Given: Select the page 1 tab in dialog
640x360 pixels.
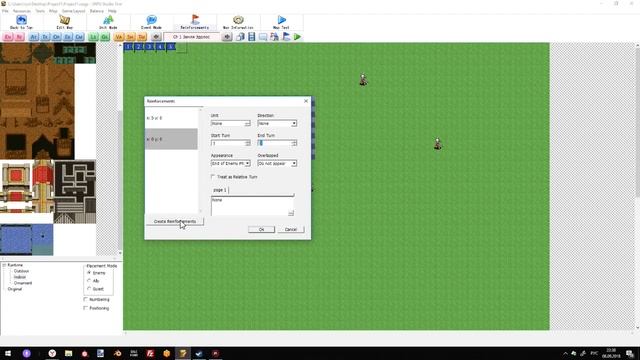Looking at the screenshot, I should tap(220, 190).
